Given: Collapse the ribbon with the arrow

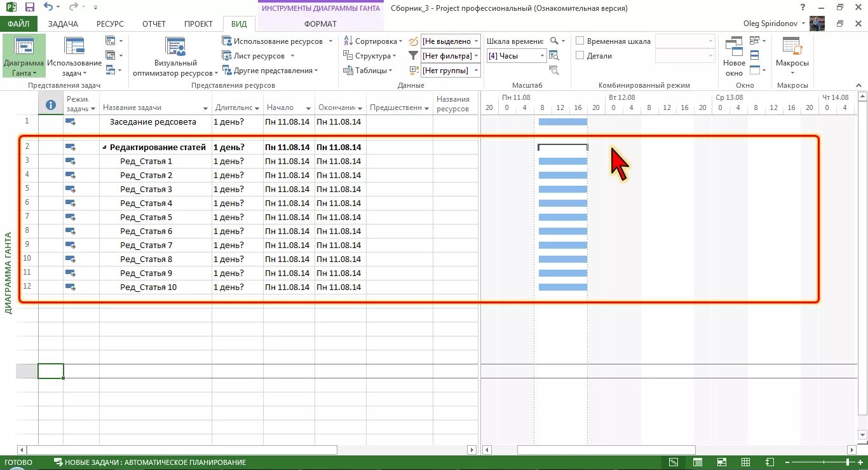Looking at the screenshot, I should (x=858, y=85).
